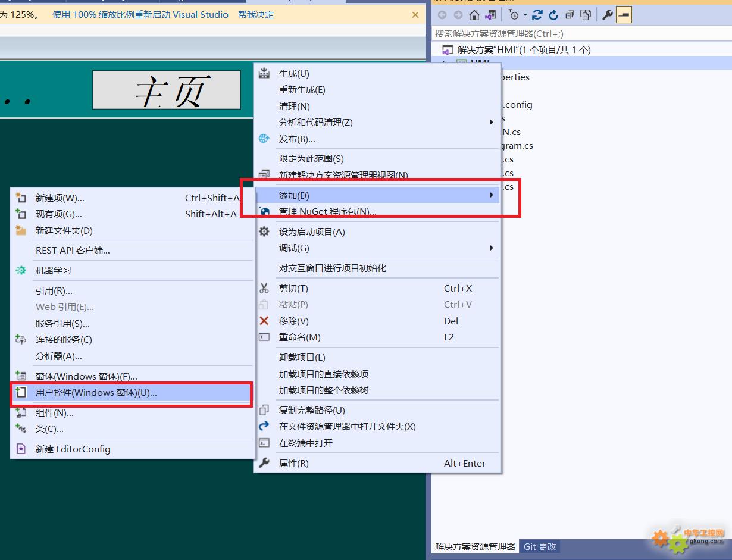Click the class icon beside 类(C)
This screenshot has width=732, height=560.
(x=21, y=428)
